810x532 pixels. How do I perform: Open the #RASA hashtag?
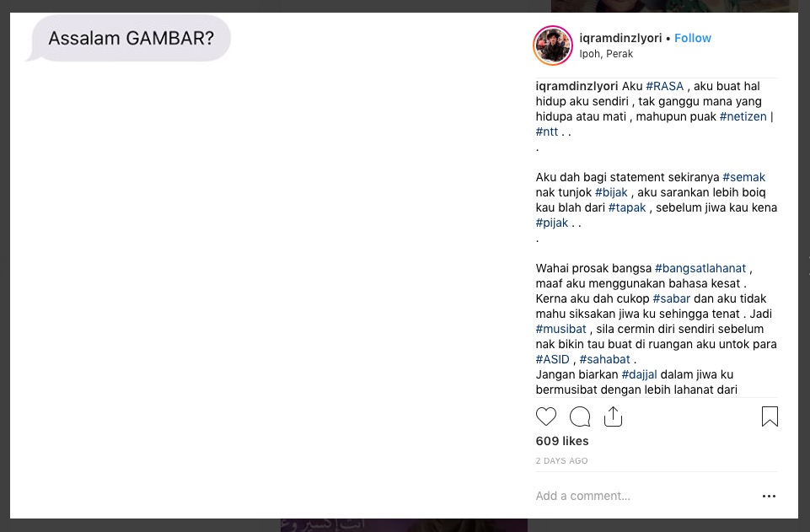665,86
